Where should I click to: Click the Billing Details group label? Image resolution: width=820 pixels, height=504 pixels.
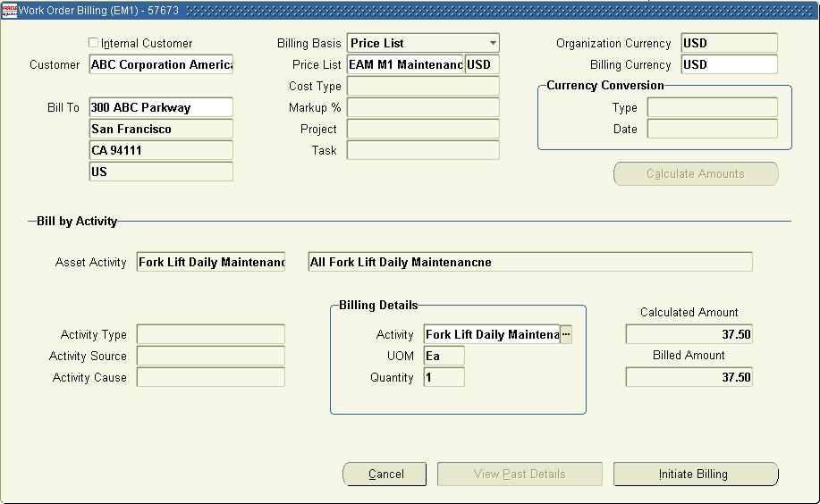coord(378,305)
